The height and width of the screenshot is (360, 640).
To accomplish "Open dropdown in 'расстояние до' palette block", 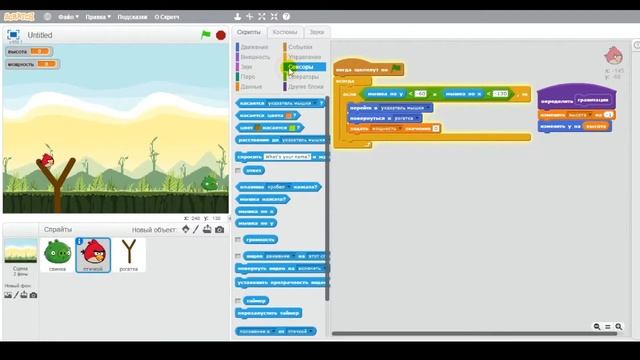I will (x=303, y=140).
